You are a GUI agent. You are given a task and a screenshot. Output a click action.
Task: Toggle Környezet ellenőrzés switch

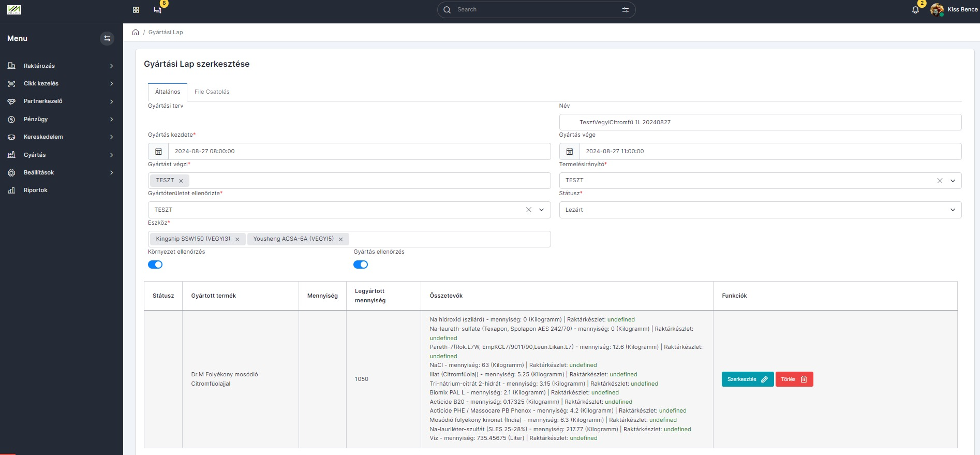pyautogui.click(x=155, y=265)
